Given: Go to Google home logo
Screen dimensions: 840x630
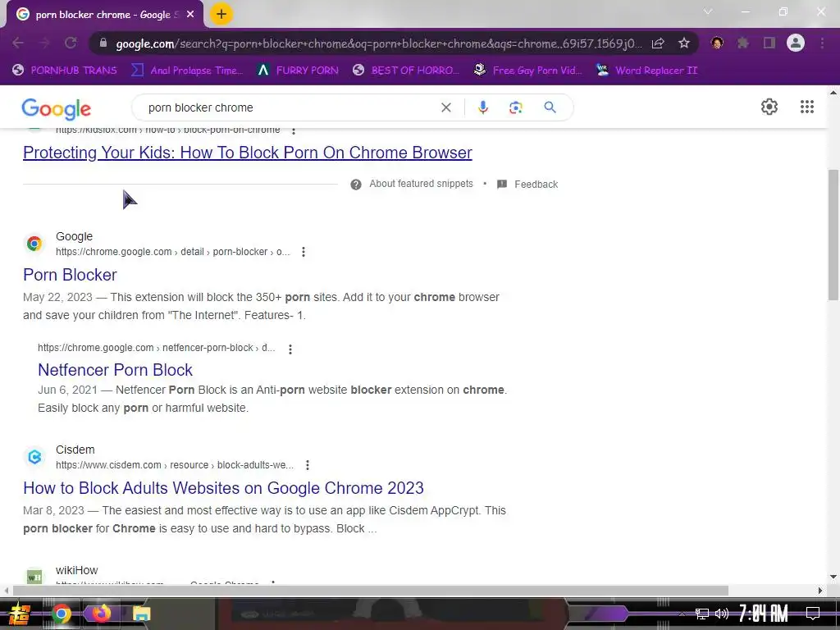Looking at the screenshot, I should tap(57, 108).
